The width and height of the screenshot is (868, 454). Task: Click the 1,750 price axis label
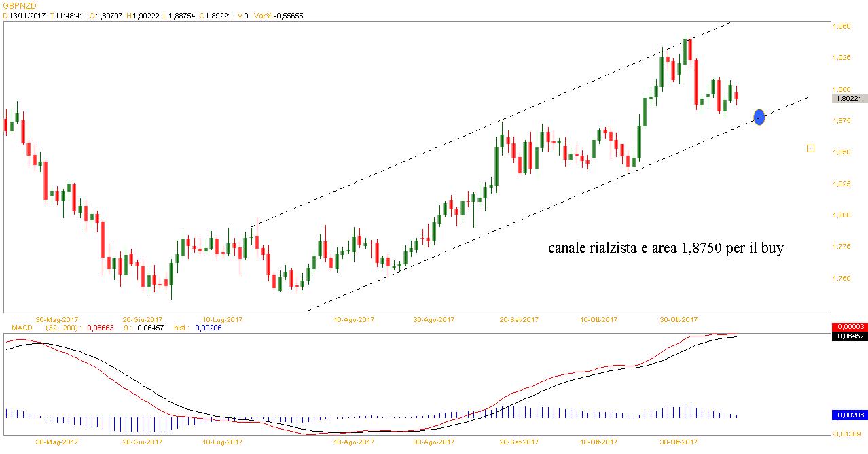842,279
